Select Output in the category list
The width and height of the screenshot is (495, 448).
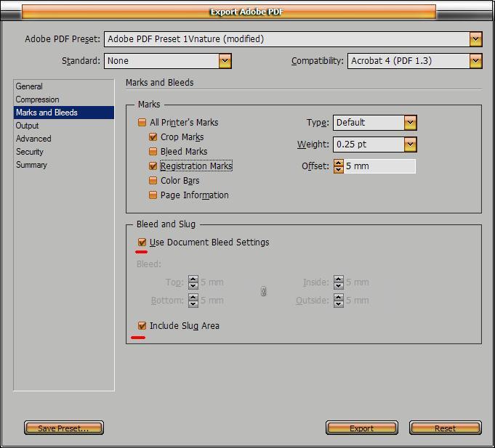tap(64, 126)
